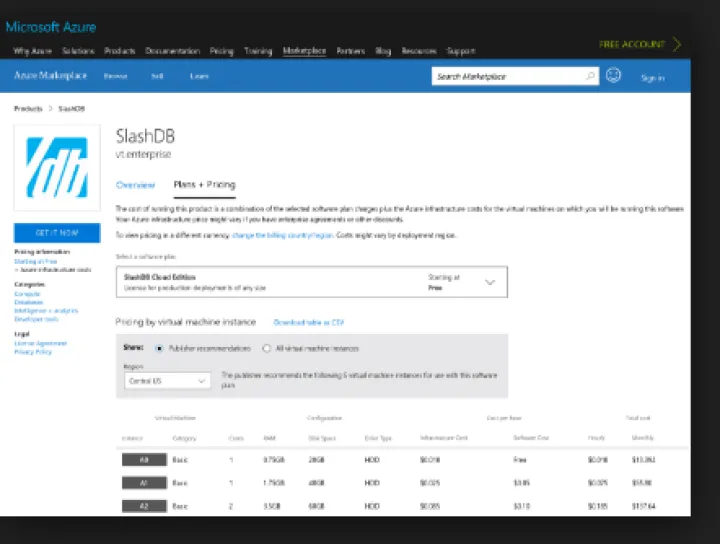Viewport: 720px width, 544px height.
Task: Click the chevron in software plan box
Action: pos(490,282)
